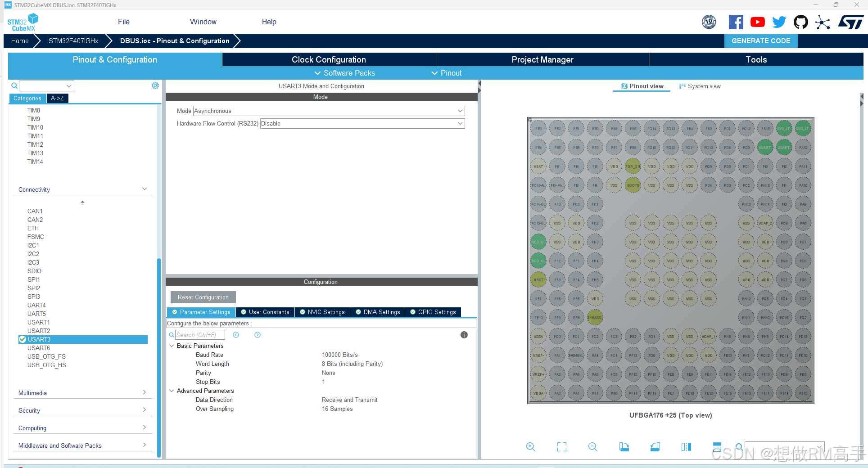Screen dimensions: 868x468
Task: Switch the peripheral list to Categories view
Action: pyautogui.click(x=27, y=99)
